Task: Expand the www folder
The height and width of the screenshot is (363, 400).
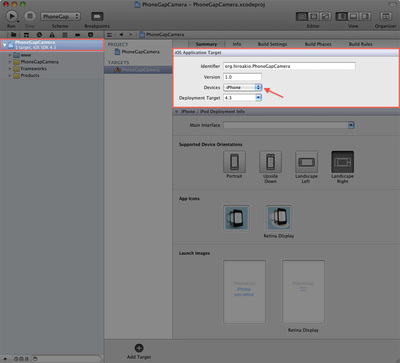Action: [x=10, y=55]
